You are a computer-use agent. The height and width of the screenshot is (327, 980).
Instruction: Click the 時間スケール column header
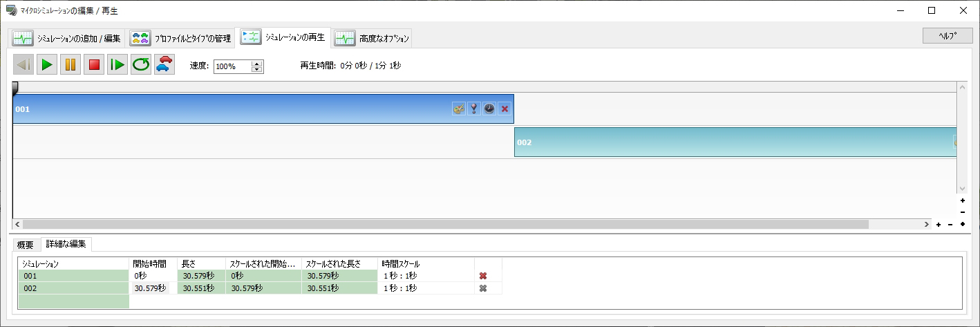[426, 263]
